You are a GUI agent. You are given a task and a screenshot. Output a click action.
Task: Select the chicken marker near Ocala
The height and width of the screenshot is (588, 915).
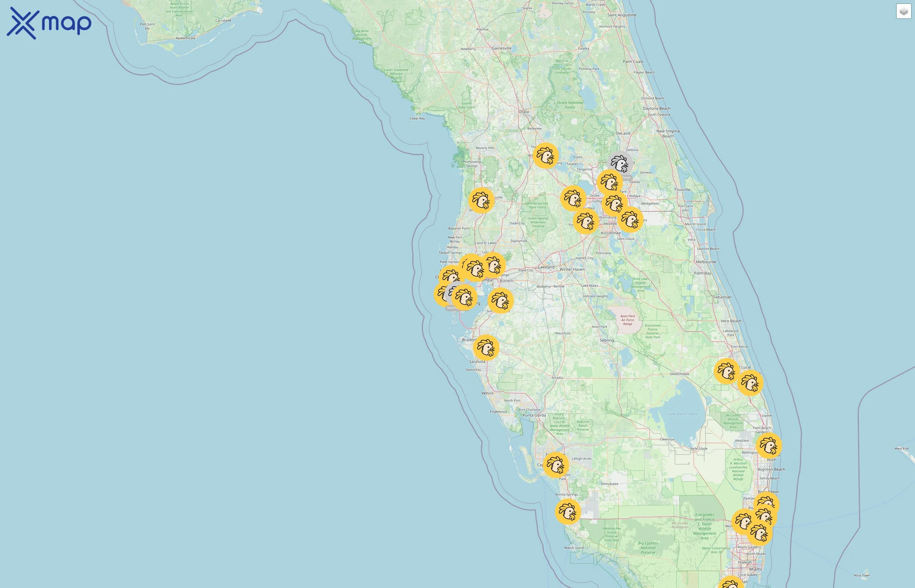[x=546, y=156]
